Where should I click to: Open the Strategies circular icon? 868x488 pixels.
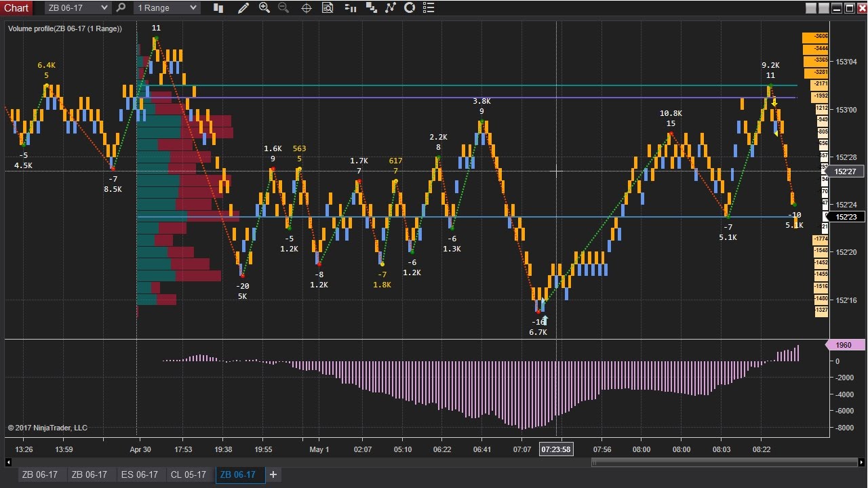coord(410,7)
